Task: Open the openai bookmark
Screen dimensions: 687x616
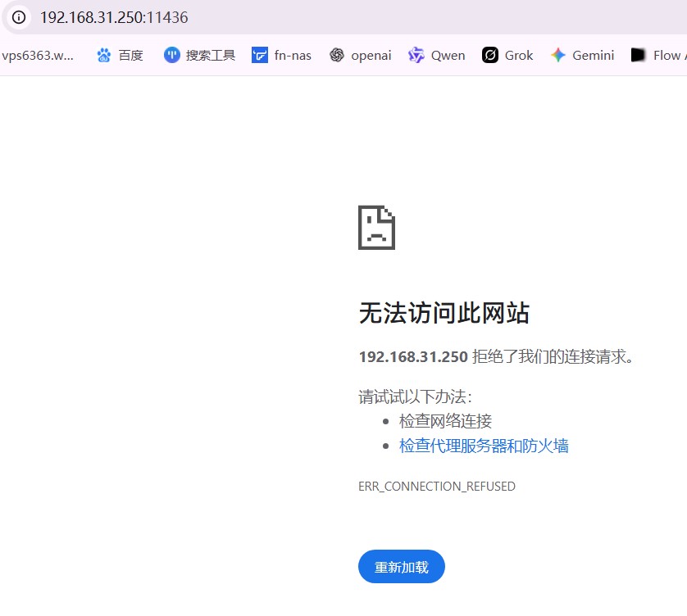Action: 360,55
